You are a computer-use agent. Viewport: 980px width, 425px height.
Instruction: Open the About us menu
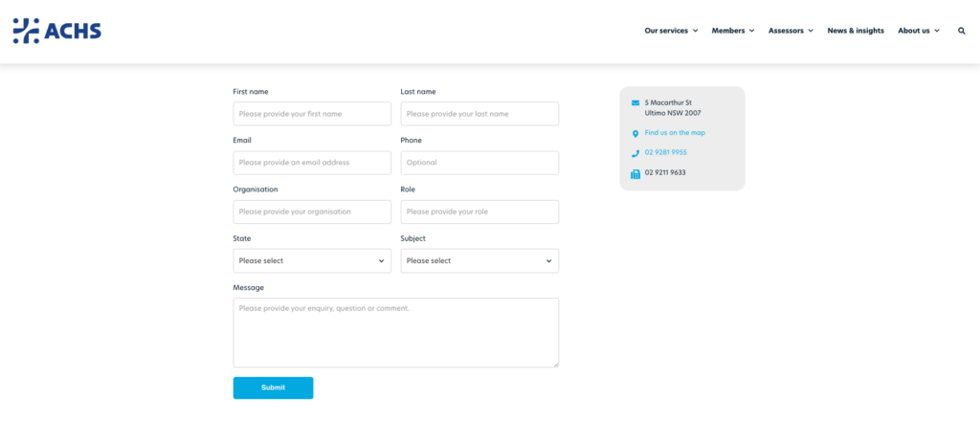918,31
